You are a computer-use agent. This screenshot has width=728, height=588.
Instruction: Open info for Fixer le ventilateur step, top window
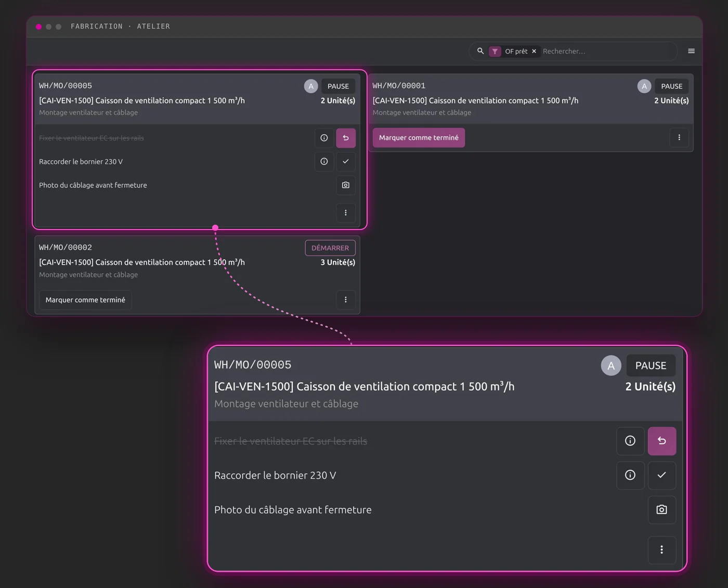(x=324, y=138)
